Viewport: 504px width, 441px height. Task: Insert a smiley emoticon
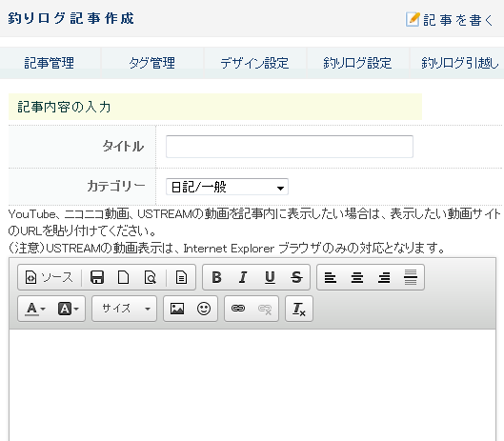204,309
